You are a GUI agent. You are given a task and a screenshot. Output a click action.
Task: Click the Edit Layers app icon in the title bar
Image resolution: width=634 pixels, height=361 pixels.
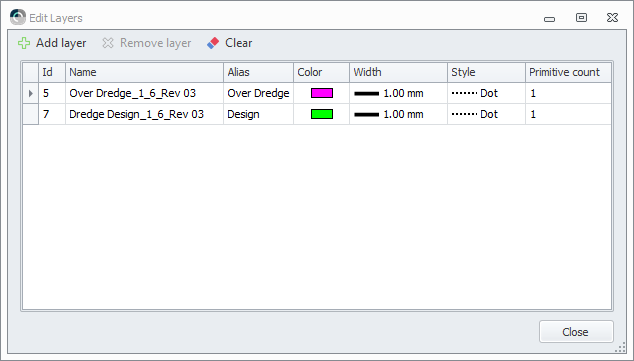click(18, 17)
